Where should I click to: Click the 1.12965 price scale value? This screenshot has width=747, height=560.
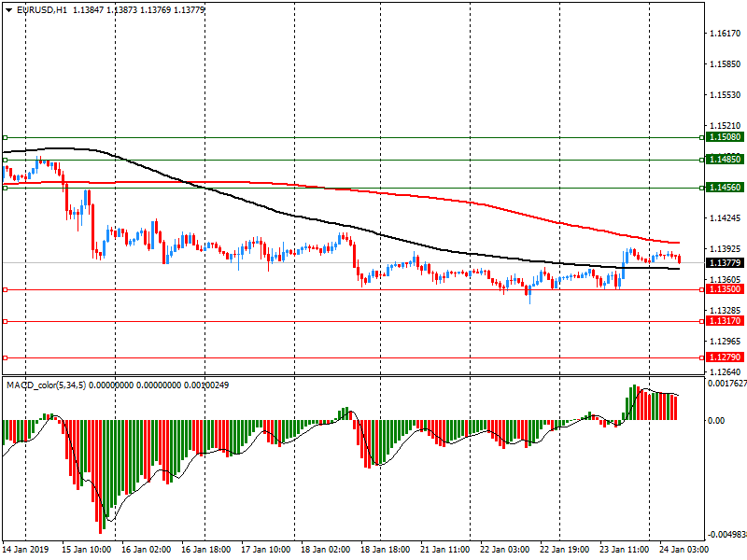click(x=726, y=342)
